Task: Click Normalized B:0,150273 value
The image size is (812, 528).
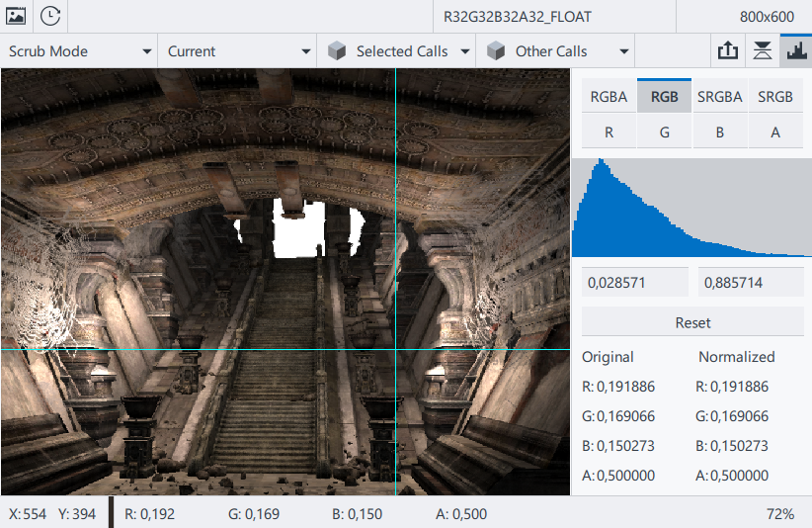Action: (732, 446)
